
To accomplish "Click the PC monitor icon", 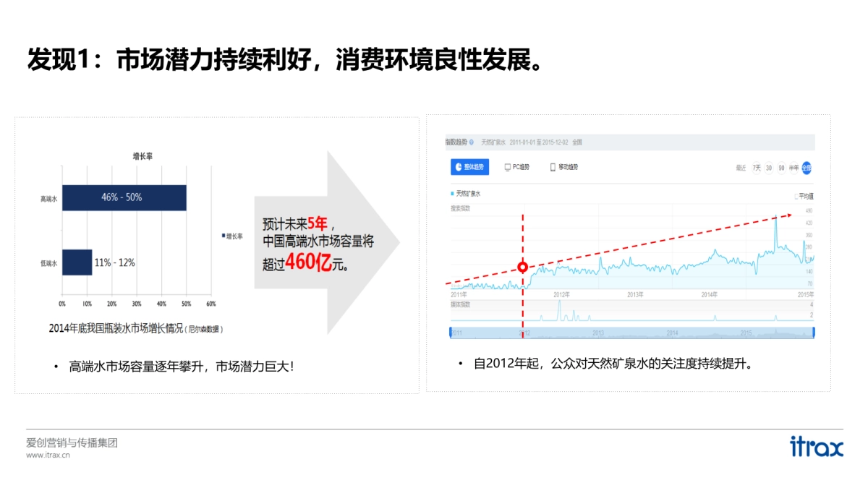I will click(x=507, y=167).
